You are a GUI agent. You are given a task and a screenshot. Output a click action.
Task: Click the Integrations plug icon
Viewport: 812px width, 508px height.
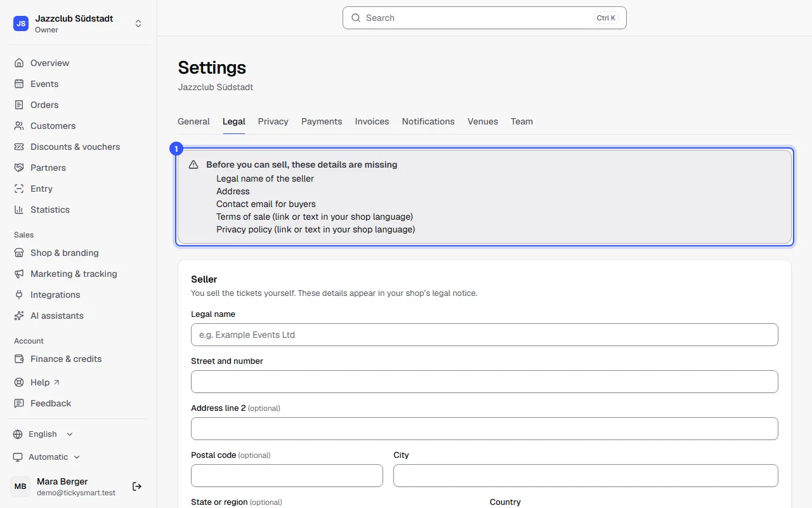(19, 295)
